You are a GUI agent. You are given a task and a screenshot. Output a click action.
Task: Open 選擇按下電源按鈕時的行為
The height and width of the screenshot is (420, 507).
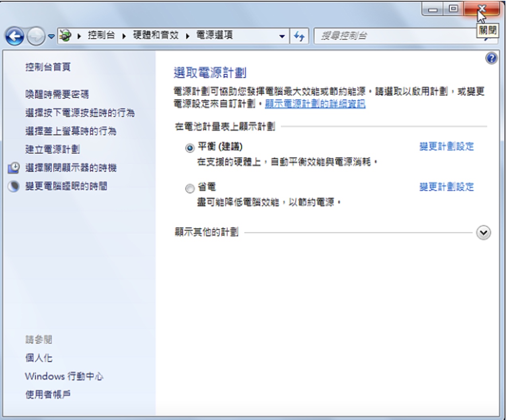tap(80, 113)
